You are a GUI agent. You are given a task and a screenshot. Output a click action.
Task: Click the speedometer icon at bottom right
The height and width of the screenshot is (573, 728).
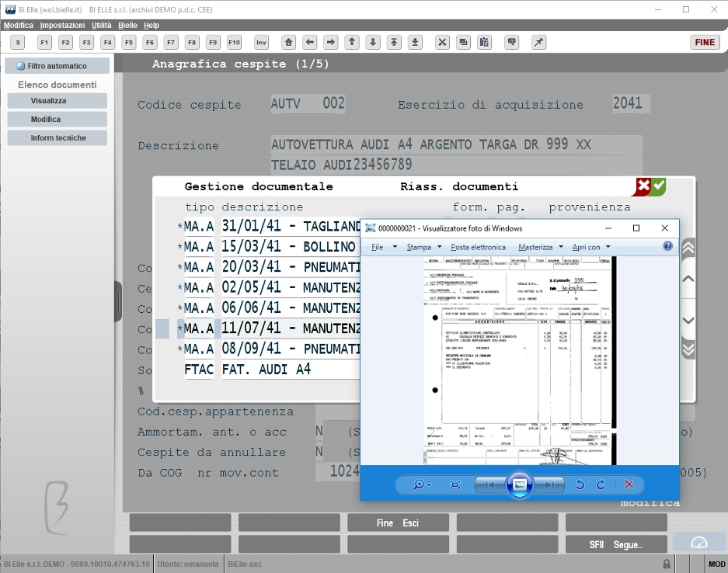(698, 543)
